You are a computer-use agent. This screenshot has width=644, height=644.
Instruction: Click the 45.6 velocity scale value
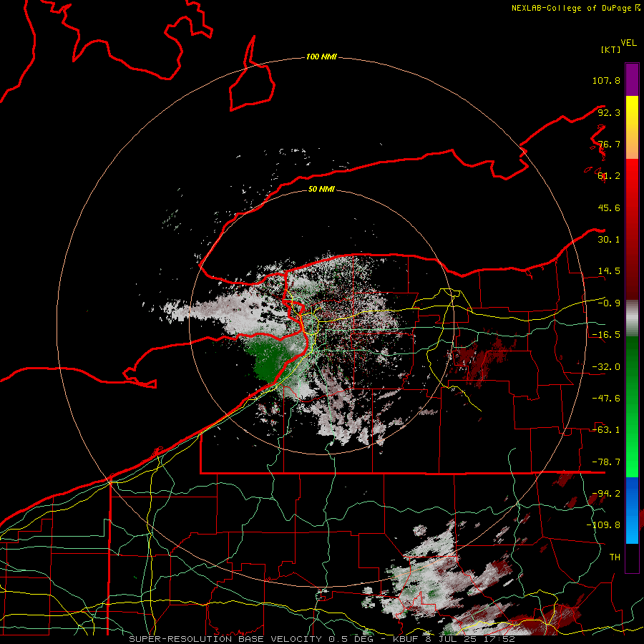click(609, 208)
